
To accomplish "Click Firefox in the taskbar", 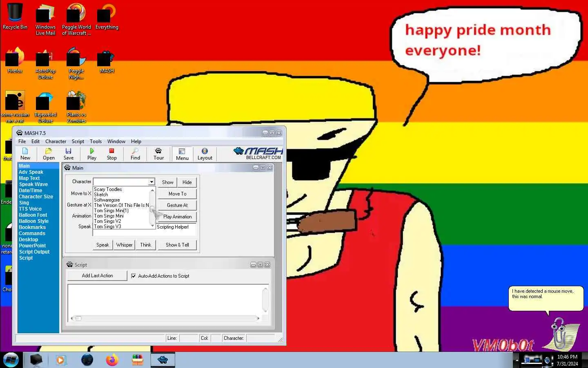I will click(112, 360).
